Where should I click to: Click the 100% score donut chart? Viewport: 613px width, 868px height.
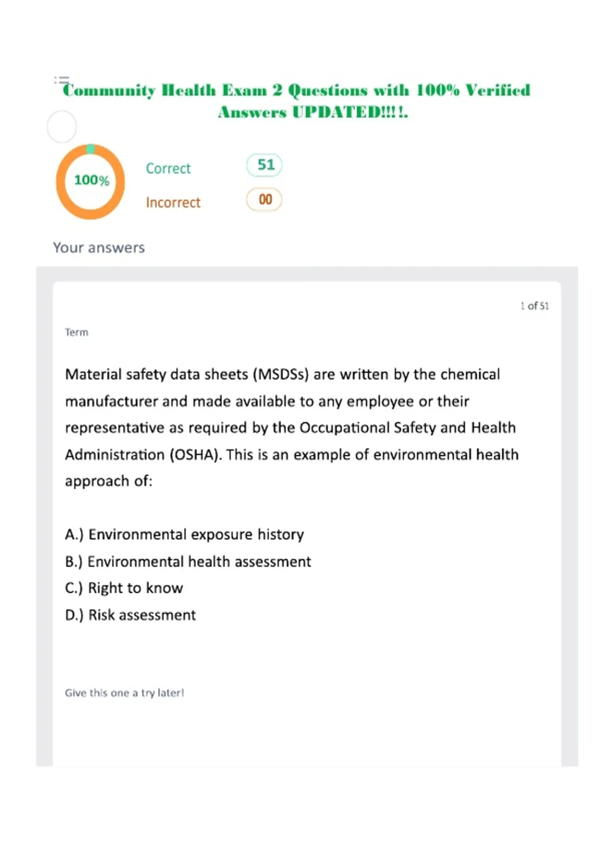pyautogui.click(x=90, y=182)
